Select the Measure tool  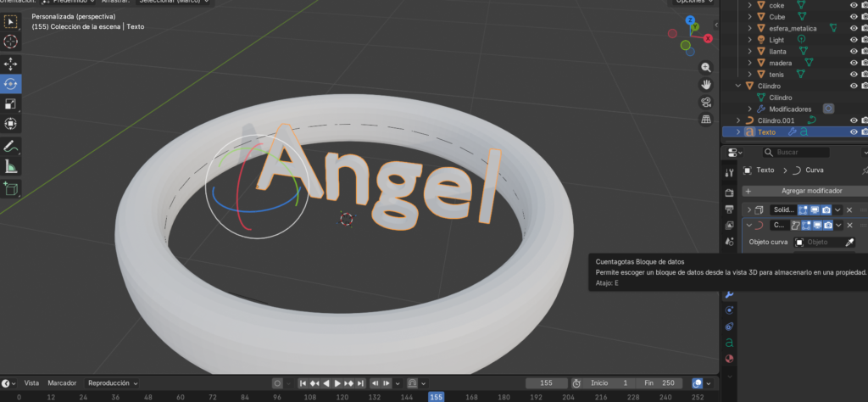pos(10,166)
